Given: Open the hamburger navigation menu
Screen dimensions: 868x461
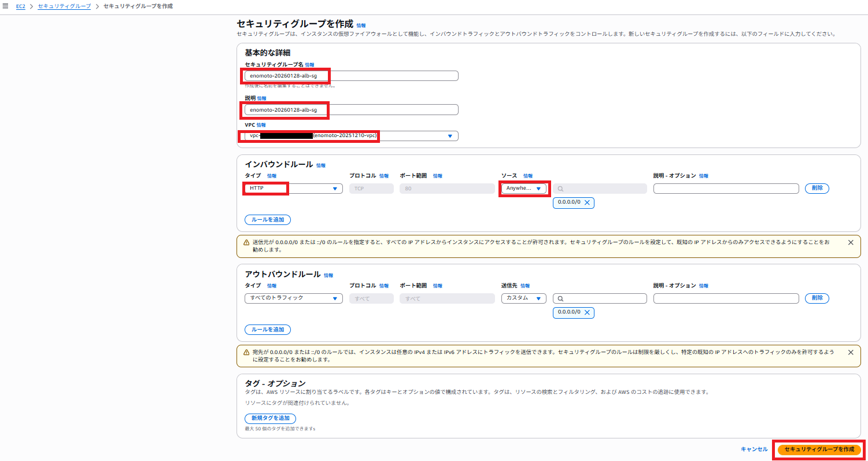Looking at the screenshot, I should (x=6, y=6).
